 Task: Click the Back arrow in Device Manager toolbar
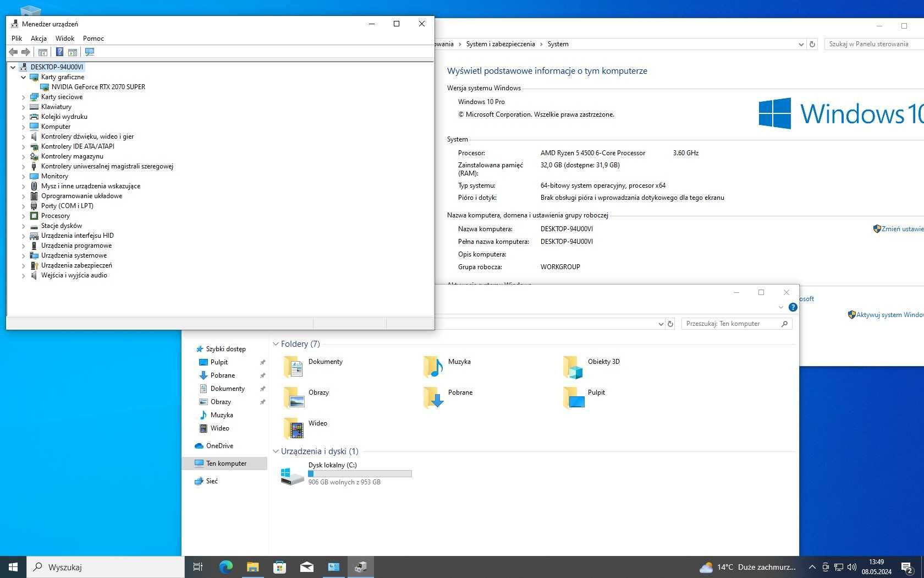coord(13,52)
